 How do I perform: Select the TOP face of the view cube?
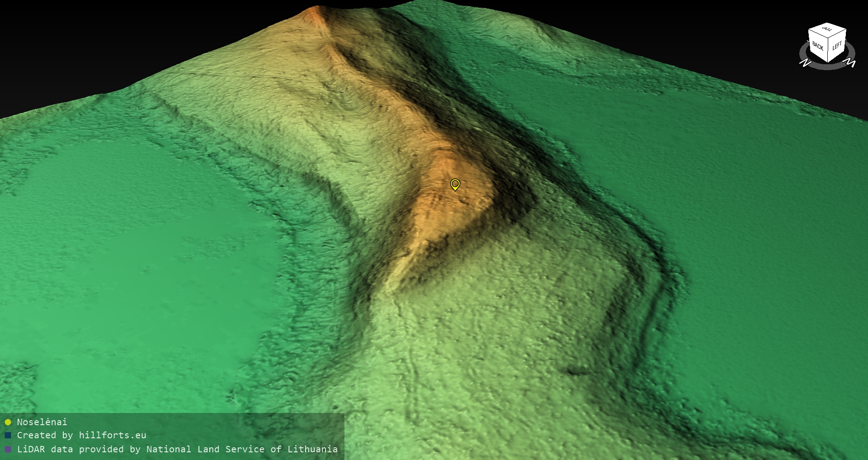pyautogui.click(x=827, y=29)
